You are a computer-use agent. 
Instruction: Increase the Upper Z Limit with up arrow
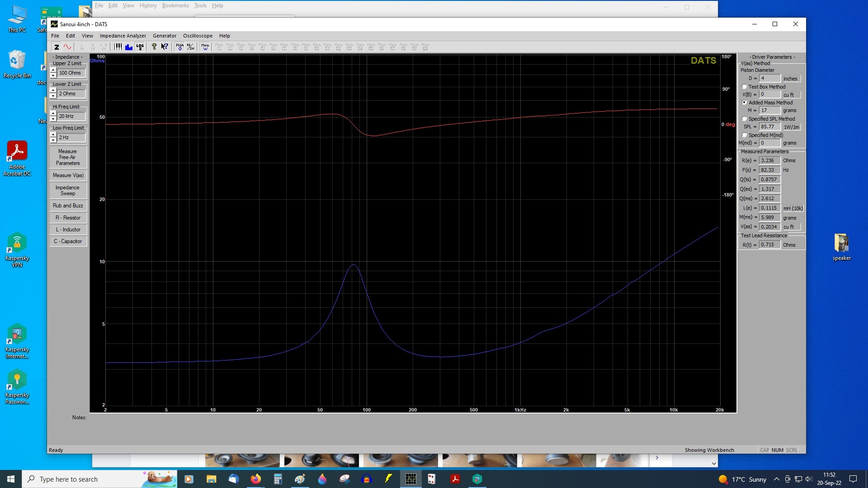53,70
